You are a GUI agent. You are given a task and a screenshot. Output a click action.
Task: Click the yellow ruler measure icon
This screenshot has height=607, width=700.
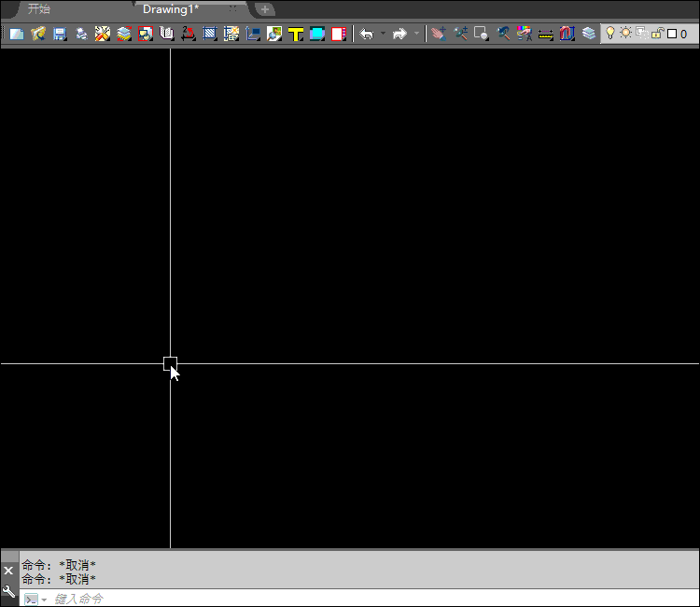[x=546, y=34]
